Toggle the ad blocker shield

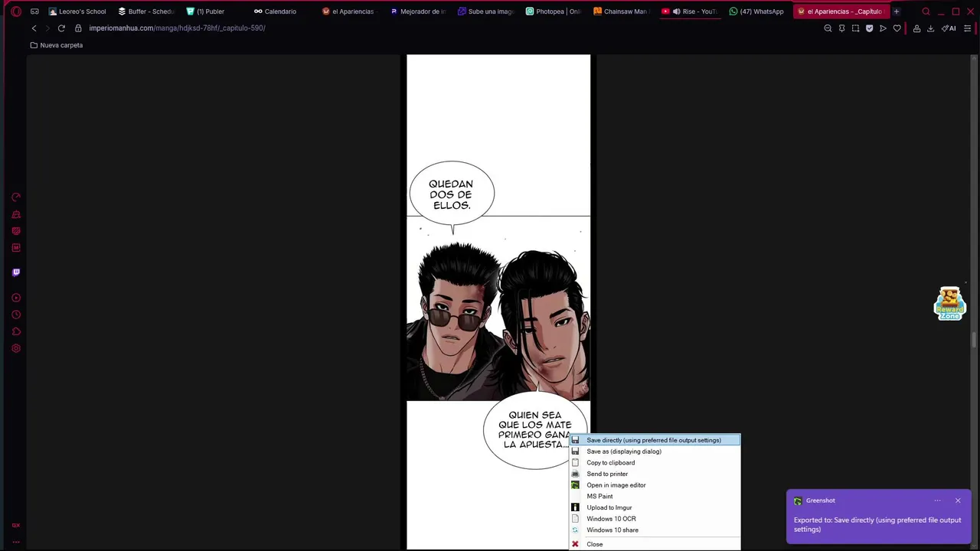(869, 28)
